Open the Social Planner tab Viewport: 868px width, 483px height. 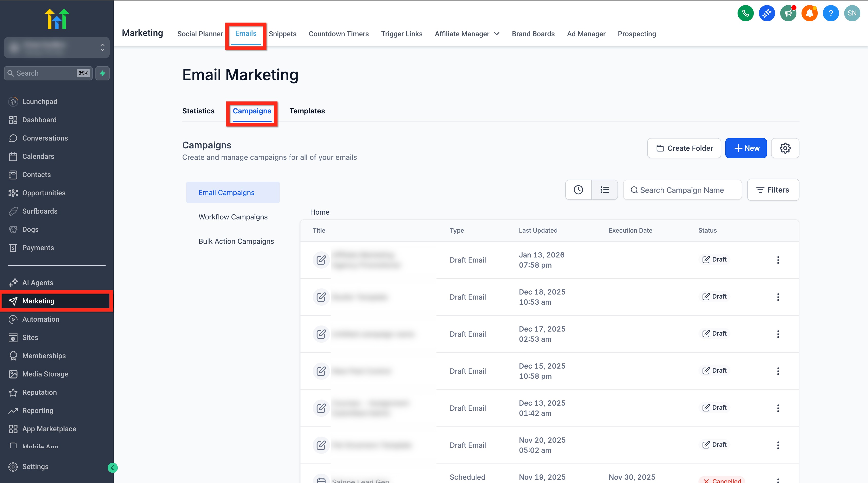200,34
